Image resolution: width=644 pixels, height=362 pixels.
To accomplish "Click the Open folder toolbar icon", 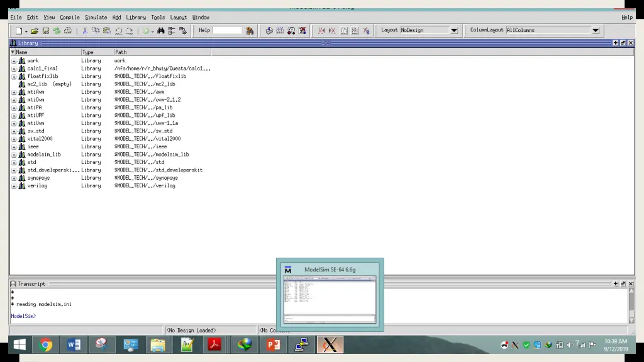I will (x=35, y=31).
